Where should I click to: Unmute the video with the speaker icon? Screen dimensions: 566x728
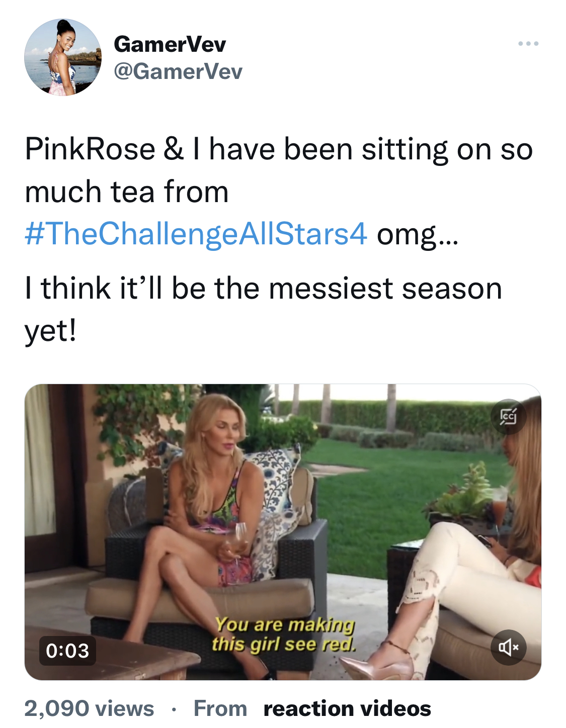509,647
